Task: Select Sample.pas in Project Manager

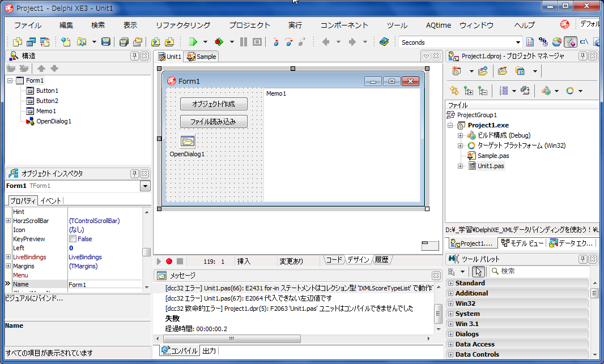Action: coord(493,156)
